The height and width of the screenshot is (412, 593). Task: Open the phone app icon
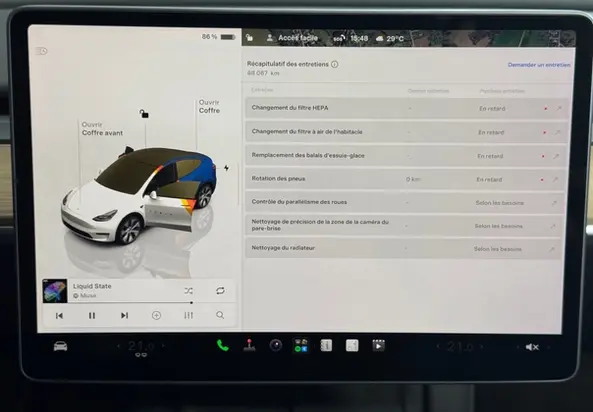coord(222,345)
